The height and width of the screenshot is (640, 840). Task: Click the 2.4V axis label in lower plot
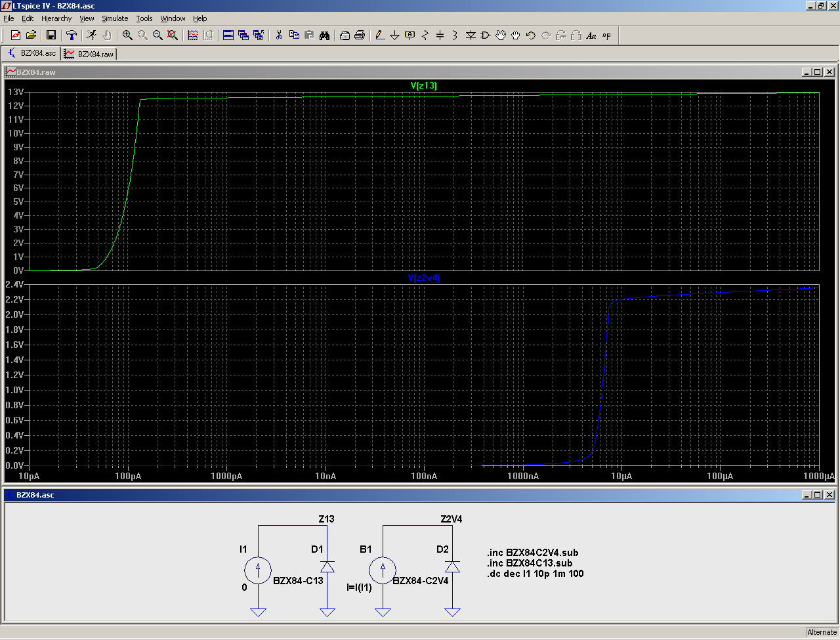click(x=14, y=284)
